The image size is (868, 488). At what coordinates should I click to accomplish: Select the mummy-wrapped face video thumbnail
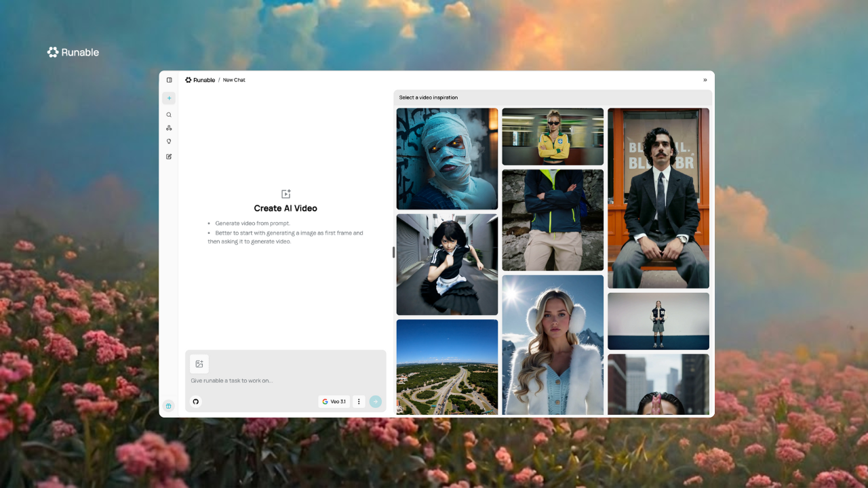pos(447,158)
